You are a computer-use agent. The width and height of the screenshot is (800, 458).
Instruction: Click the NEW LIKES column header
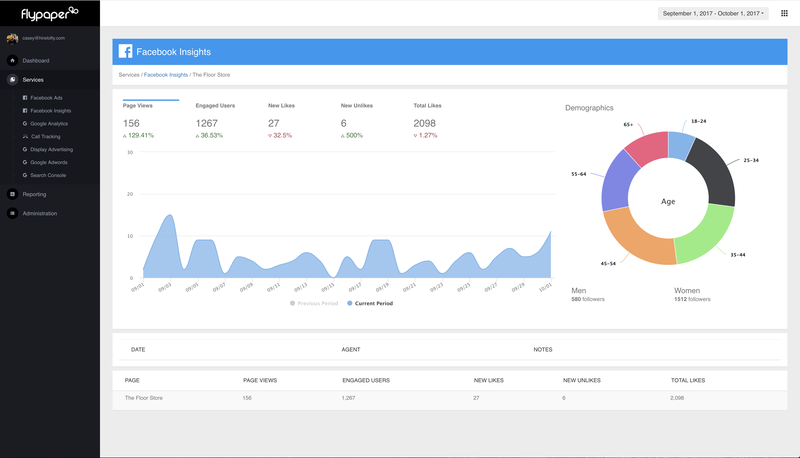coord(488,380)
